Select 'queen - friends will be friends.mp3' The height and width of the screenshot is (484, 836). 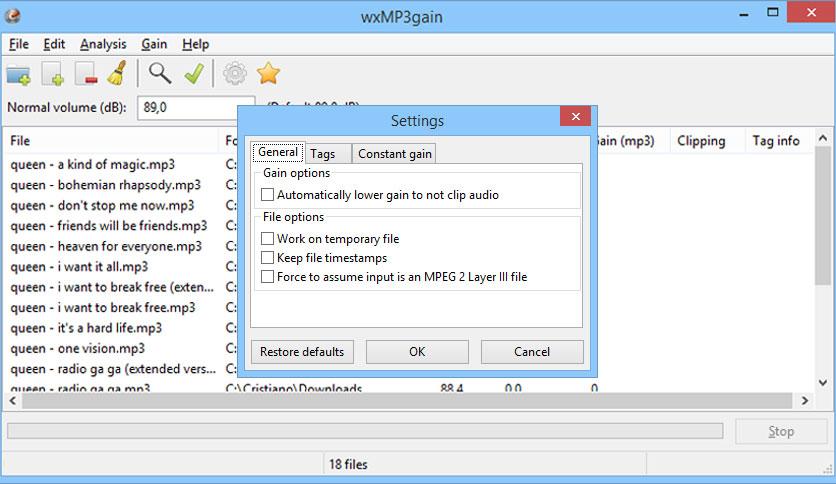pyautogui.click(x=109, y=226)
